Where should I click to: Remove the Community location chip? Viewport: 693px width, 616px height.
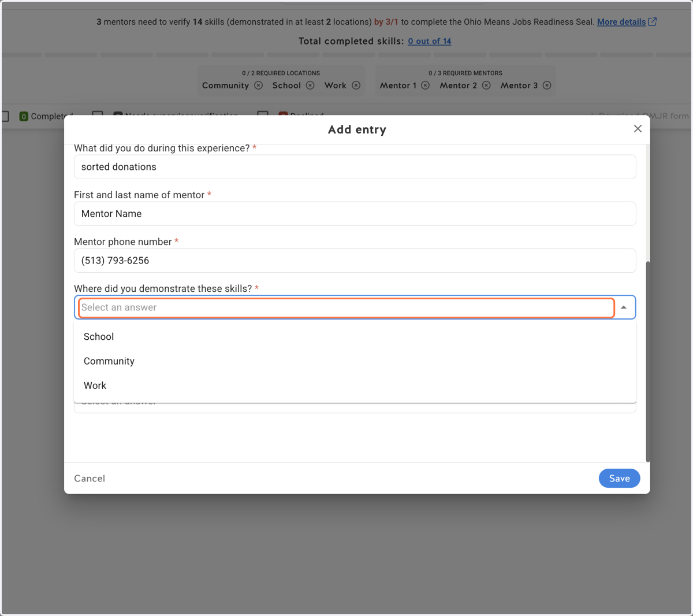coord(259,86)
